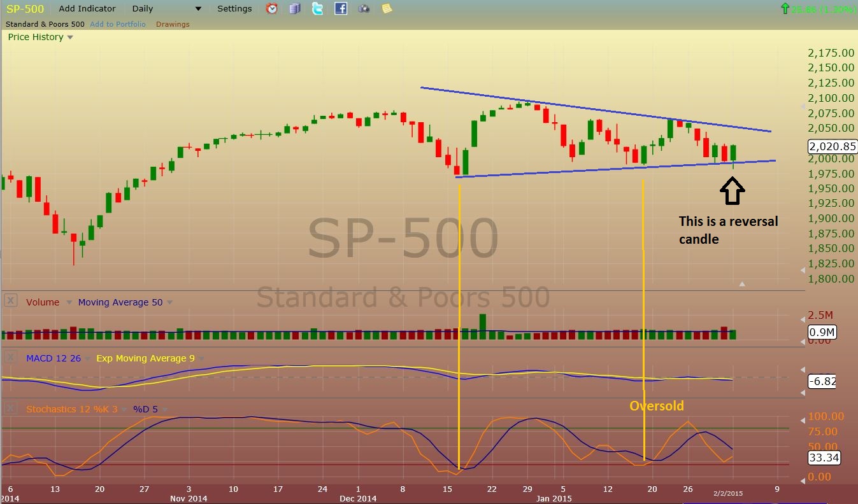
Task: Select the %D 5 indicator label
Action: 145,409
